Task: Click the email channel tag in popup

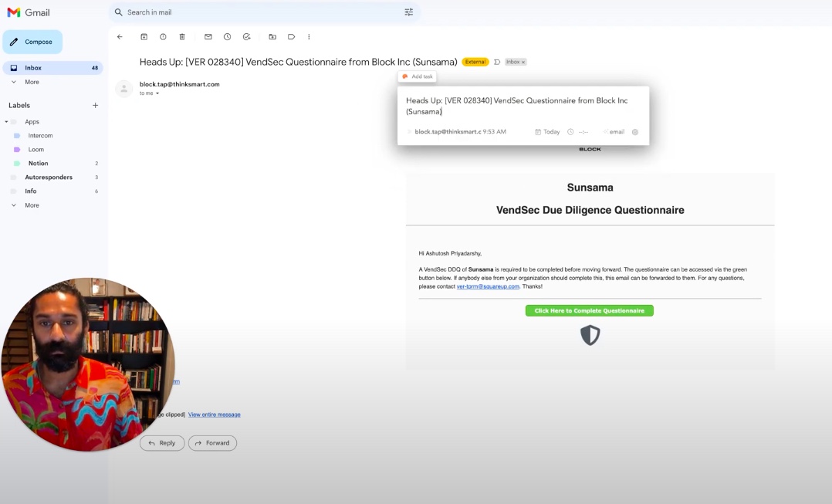Action: coord(614,131)
